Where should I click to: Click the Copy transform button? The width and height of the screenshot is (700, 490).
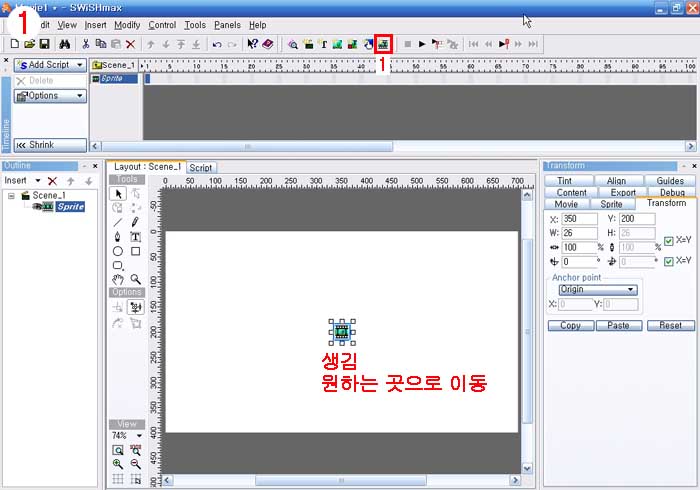(x=571, y=325)
